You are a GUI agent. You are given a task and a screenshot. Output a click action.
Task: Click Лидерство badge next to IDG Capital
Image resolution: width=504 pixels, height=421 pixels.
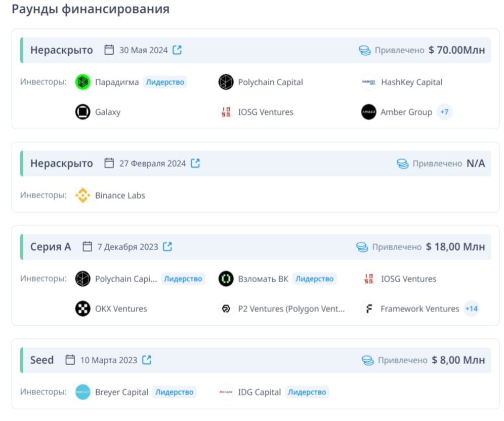(x=307, y=392)
